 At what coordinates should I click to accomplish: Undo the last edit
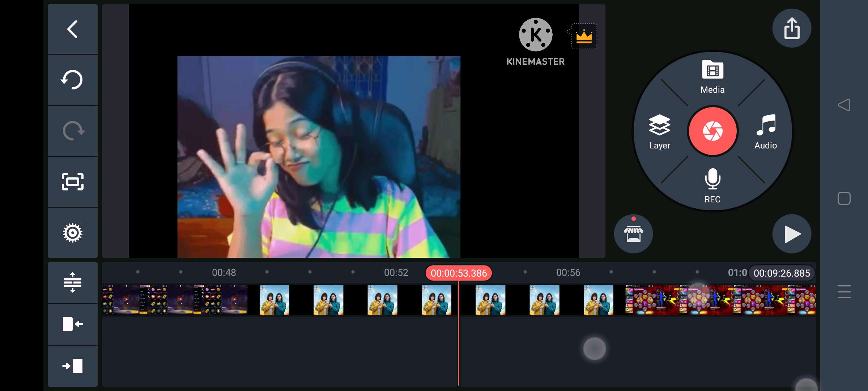pos(72,80)
